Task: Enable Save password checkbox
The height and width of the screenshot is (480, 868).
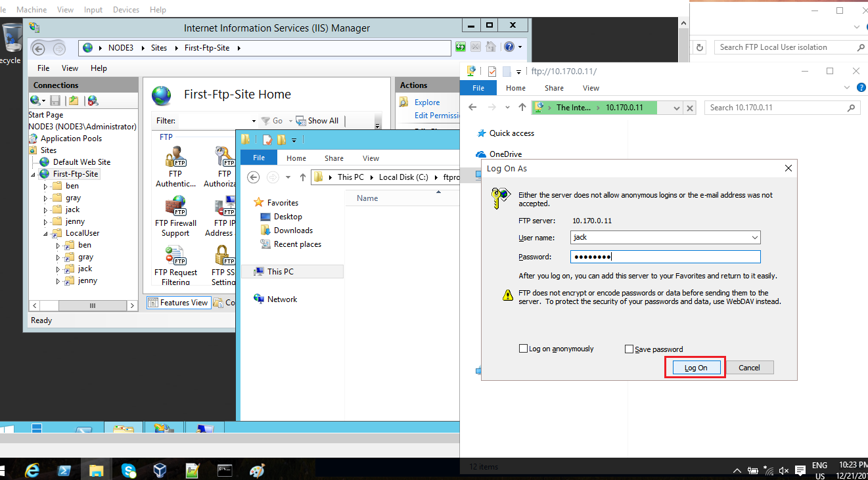Action: pos(629,349)
